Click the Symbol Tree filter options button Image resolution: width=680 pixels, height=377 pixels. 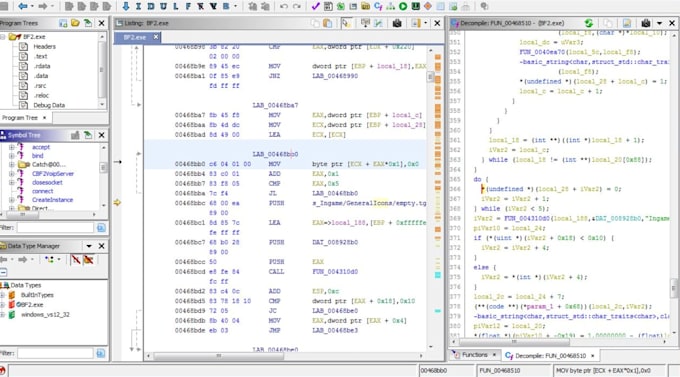(x=101, y=228)
